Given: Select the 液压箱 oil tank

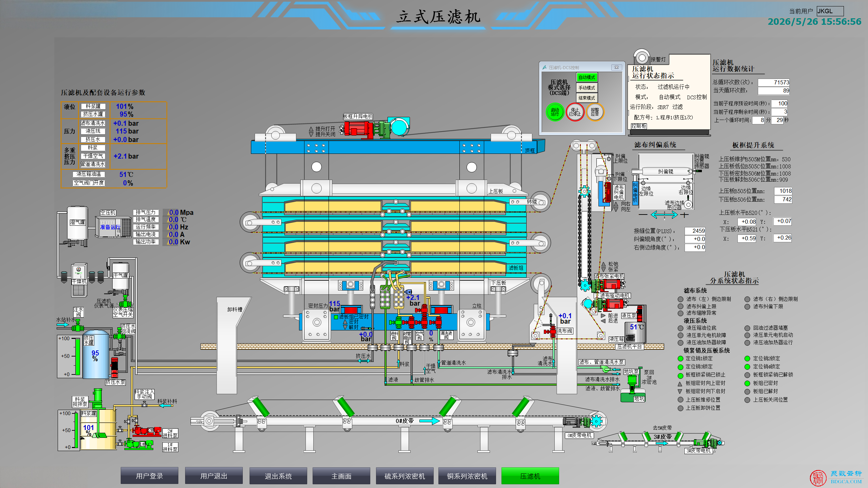Looking at the screenshot, I should (x=635, y=332).
